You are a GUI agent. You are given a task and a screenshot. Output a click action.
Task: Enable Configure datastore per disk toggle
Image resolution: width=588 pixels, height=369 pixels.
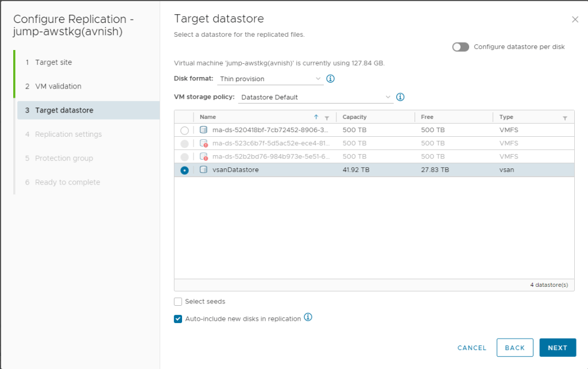461,47
